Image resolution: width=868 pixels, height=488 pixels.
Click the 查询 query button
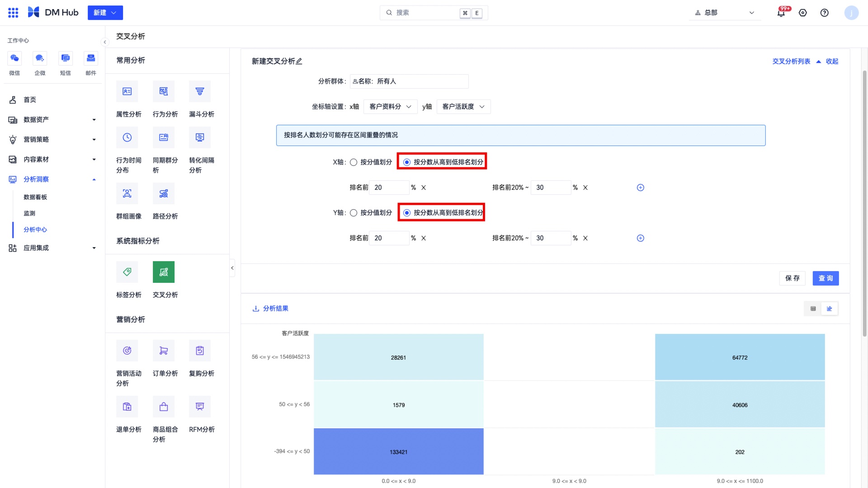[x=826, y=278]
